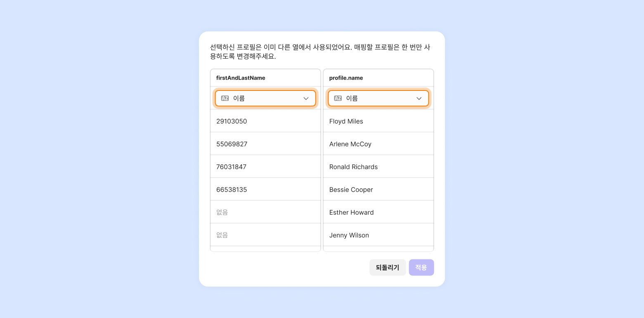Screen dimensions: 644x318
Task: Click the cell containing 76031847
Action: pyautogui.click(x=265, y=166)
